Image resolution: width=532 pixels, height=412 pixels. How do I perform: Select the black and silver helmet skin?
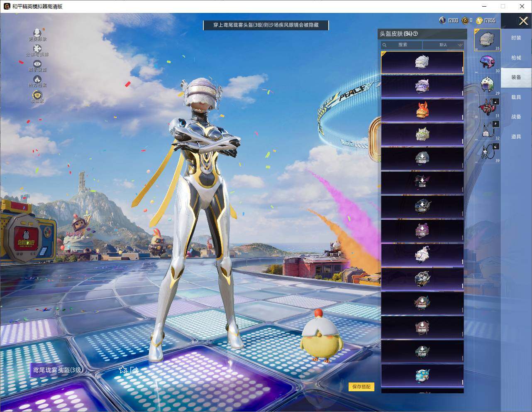[x=422, y=279]
